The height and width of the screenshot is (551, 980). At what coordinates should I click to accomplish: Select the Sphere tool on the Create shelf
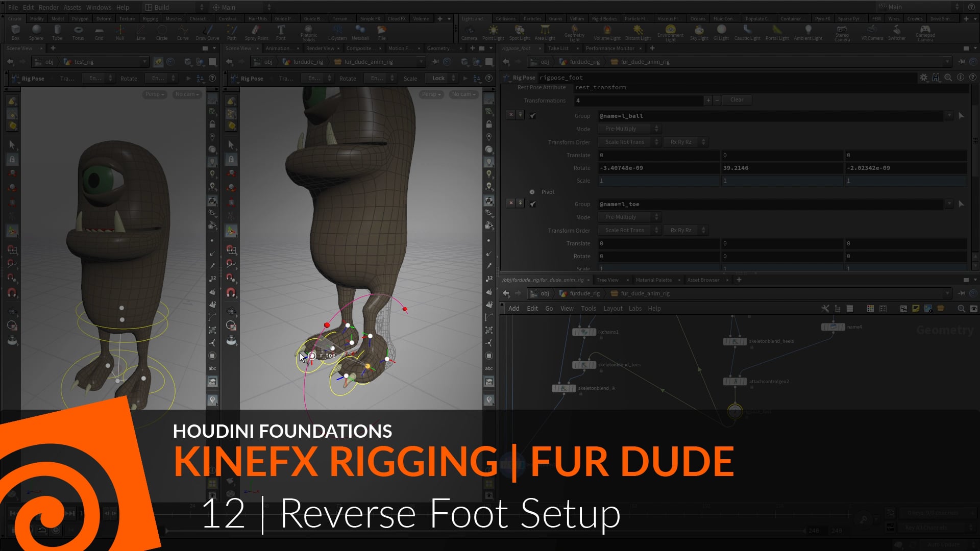point(36,32)
